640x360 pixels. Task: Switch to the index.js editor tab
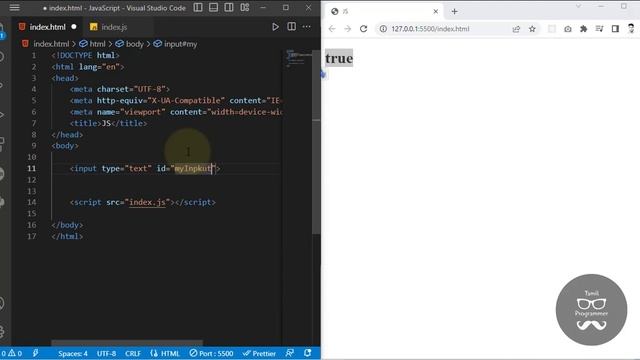click(114, 27)
